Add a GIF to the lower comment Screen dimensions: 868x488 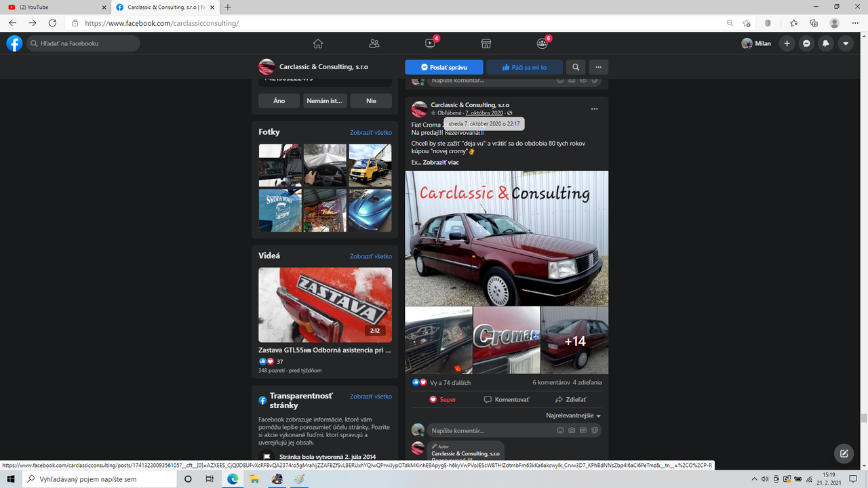[x=583, y=430]
